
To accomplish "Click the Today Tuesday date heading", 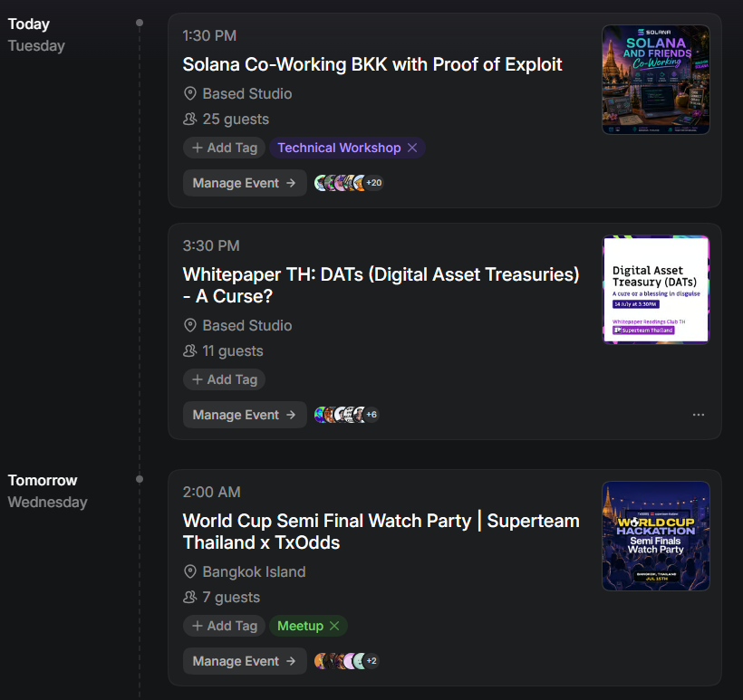I will click(36, 34).
